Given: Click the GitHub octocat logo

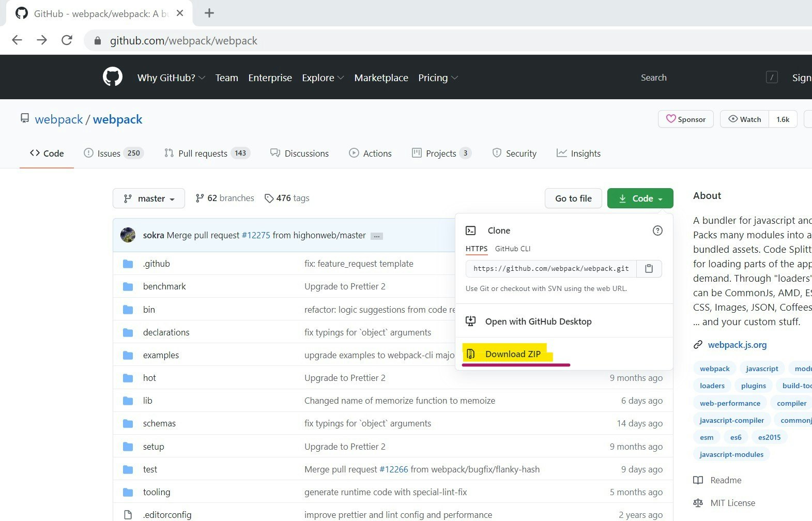Looking at the screenshot, I should click(x=113, y=77).
